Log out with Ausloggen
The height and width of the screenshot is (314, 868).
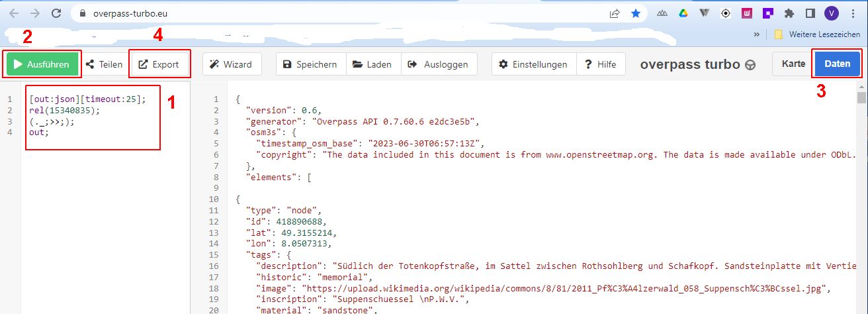tap(439, 64)
